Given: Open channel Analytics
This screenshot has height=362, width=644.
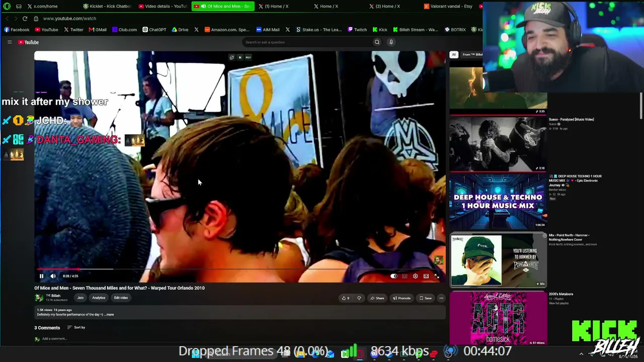Looking at the screenshot, I should (x=99, y=298).
